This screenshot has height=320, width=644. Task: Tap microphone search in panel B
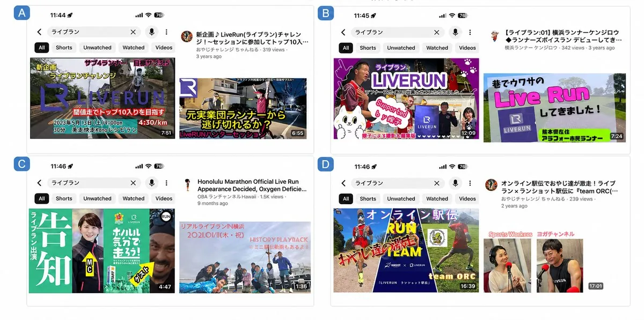pyautogui.click(x=456, y=32)
